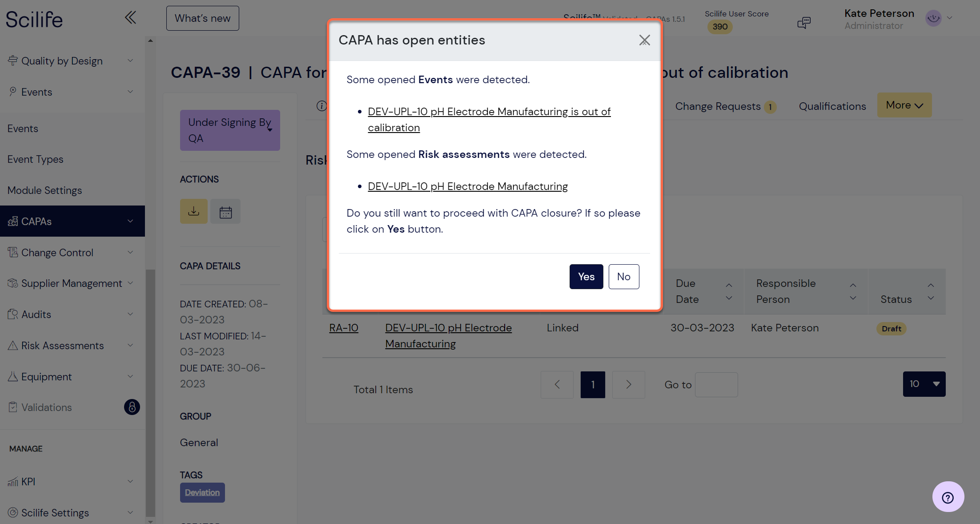The image size is (980, 524).
Task: Go to previous page arrow
Action: point(557,384)
